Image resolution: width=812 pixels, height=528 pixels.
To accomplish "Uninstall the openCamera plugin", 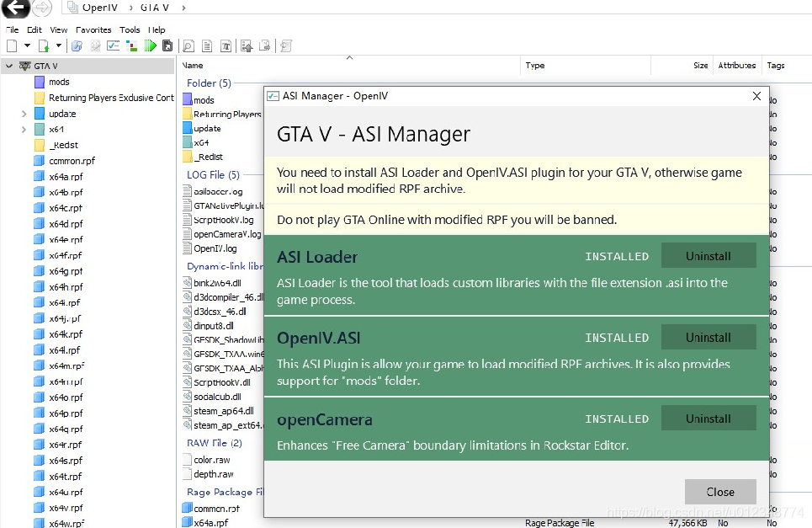I will (709, 419).
